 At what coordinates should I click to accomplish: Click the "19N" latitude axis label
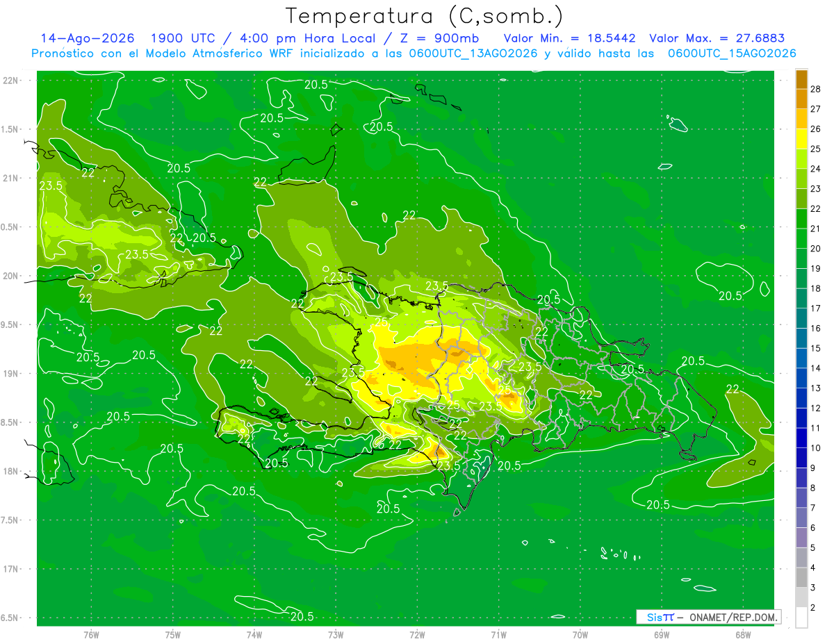pos(11,374)
